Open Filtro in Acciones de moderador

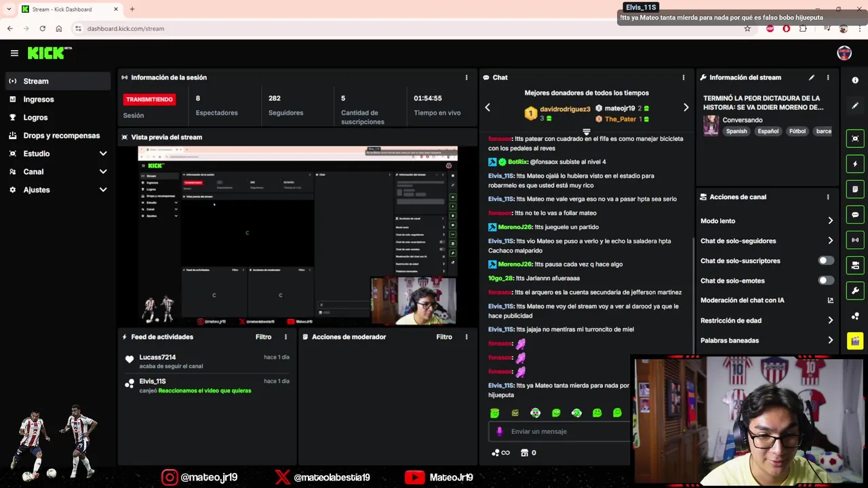click(x=444, y=337)
